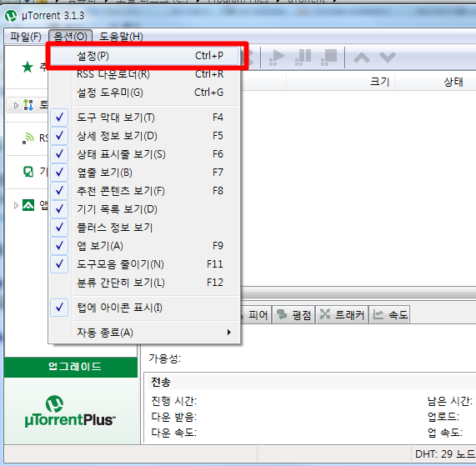Screen dimensions: 476x466
Task: Click the 다운 받음: label
Action: (174, 417)
